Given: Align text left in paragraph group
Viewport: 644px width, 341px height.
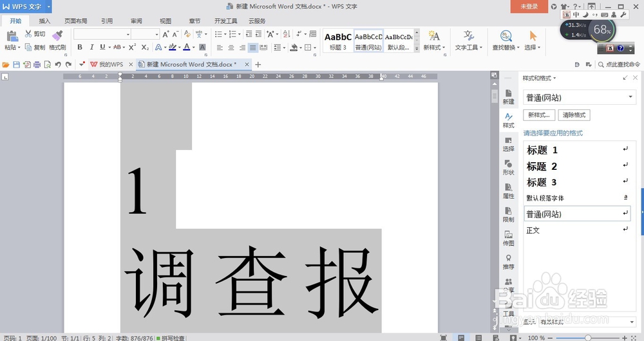Looking at the screenshot, I should (x=220, y=48).
